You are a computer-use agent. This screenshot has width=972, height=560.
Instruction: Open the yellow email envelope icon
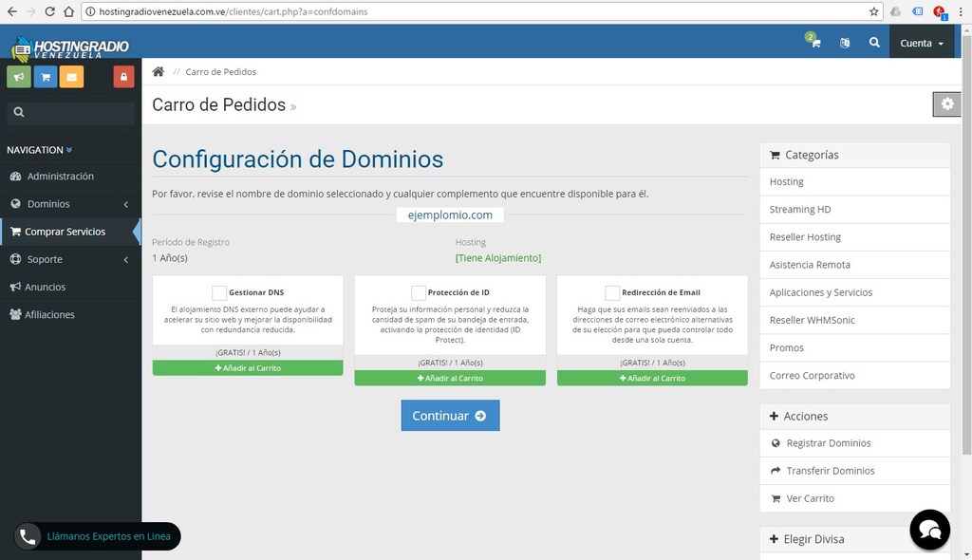point(72,76)
